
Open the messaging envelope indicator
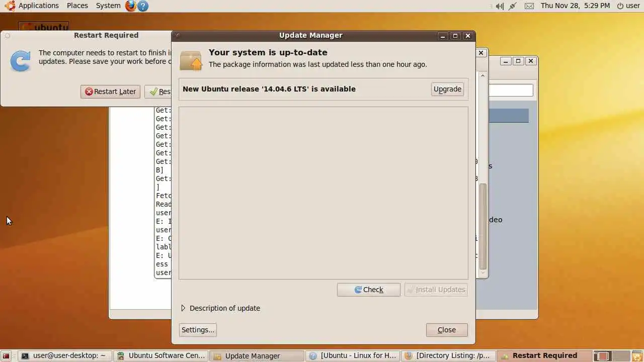[529, 6]
